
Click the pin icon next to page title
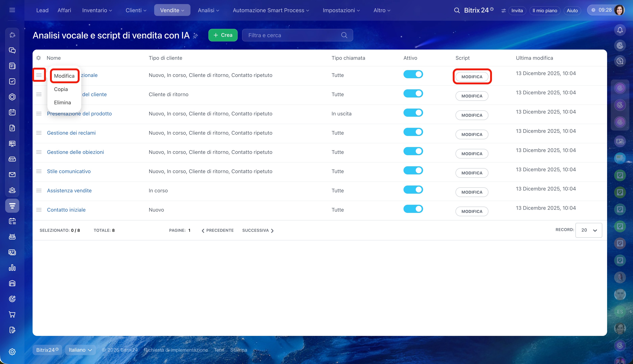[x=196, y=36]
